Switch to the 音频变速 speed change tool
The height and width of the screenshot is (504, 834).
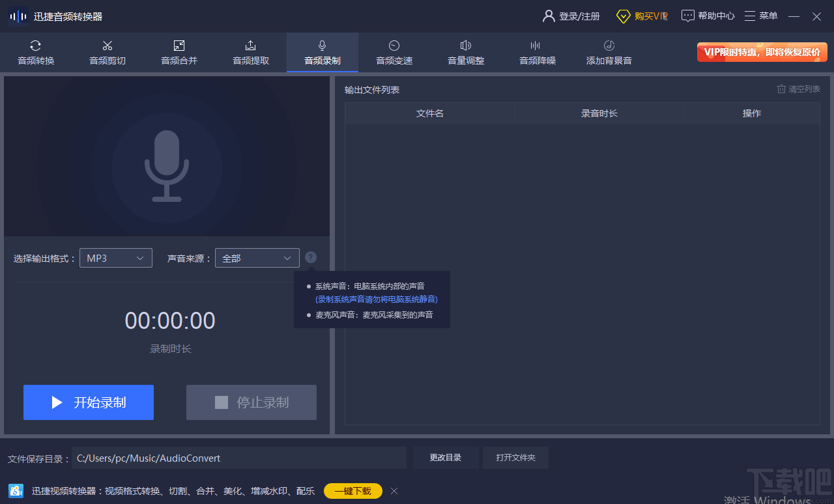coord(394,52)
